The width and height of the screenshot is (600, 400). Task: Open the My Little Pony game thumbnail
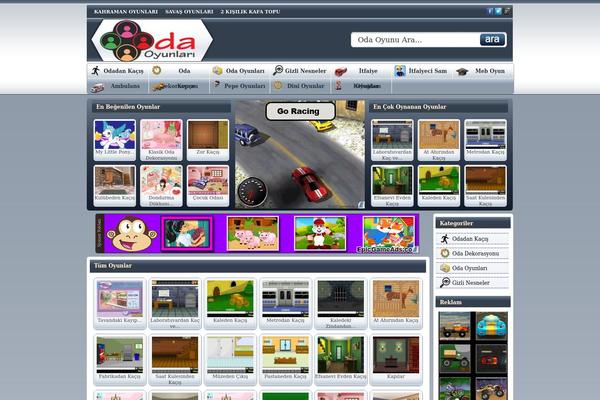tap(115, 135)
